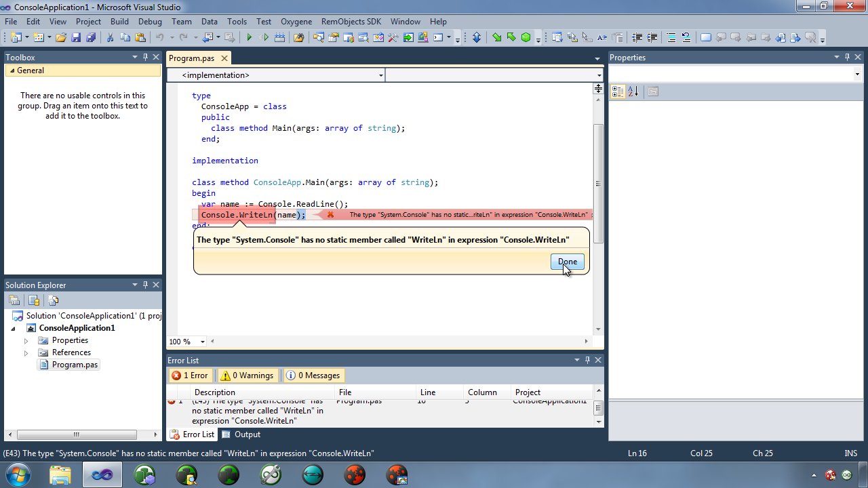The image size is (868, 488).
Task: Open the Toolbox window position dropdown arrow
Action: [134, 58]
